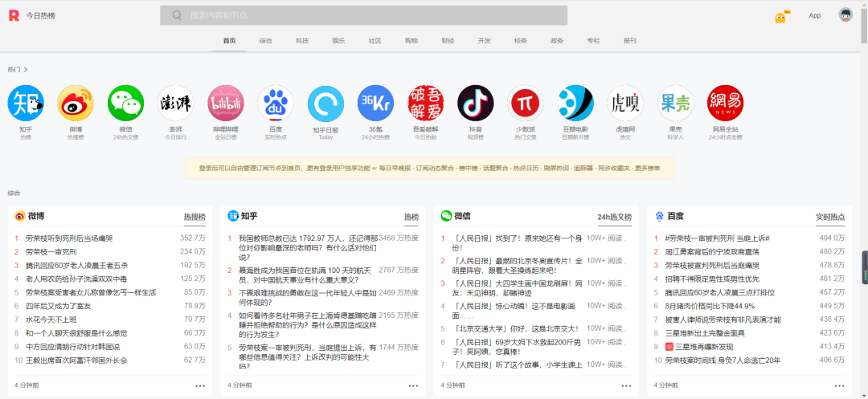Open the 报刊 tab
This screenshot has width=868, height=399.
pyautogui.click(x=630, y=41)
